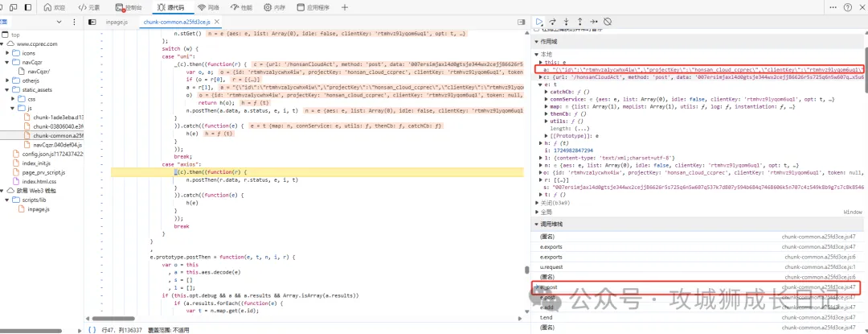Click the Step into function icon
868x334 pixels.
pos(568,21)
